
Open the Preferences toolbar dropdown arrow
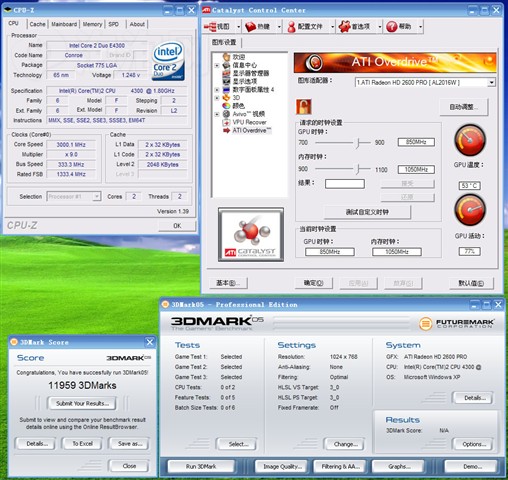pyautogui.click(x=380, y=27)
